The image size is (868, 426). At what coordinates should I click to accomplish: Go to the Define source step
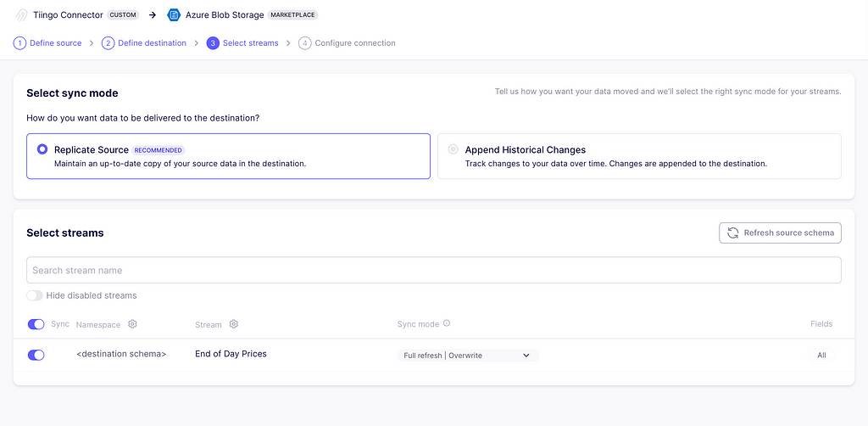pyautogui.click(x=55, y=43)
